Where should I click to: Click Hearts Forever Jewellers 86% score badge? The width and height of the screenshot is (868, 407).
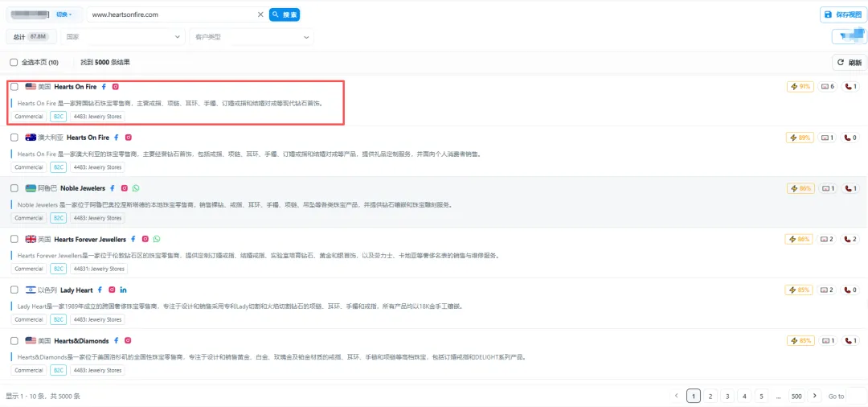coord(800,239)
